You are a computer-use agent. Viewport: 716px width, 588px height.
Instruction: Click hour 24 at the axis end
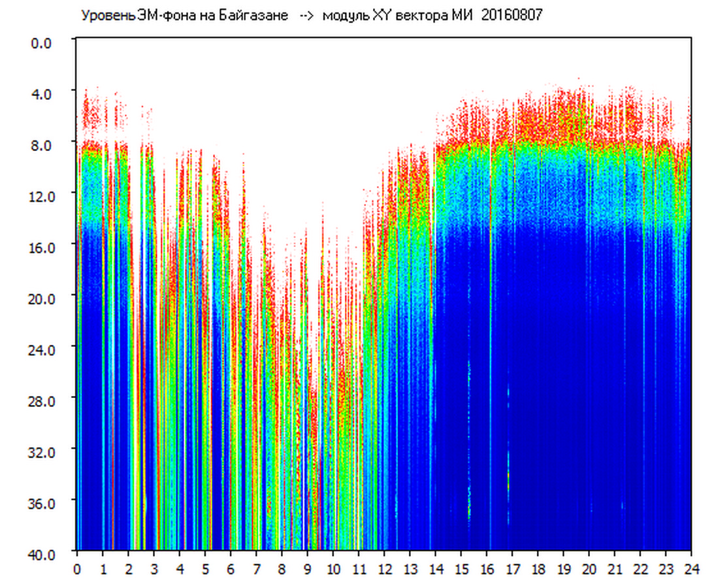point(691,568)
